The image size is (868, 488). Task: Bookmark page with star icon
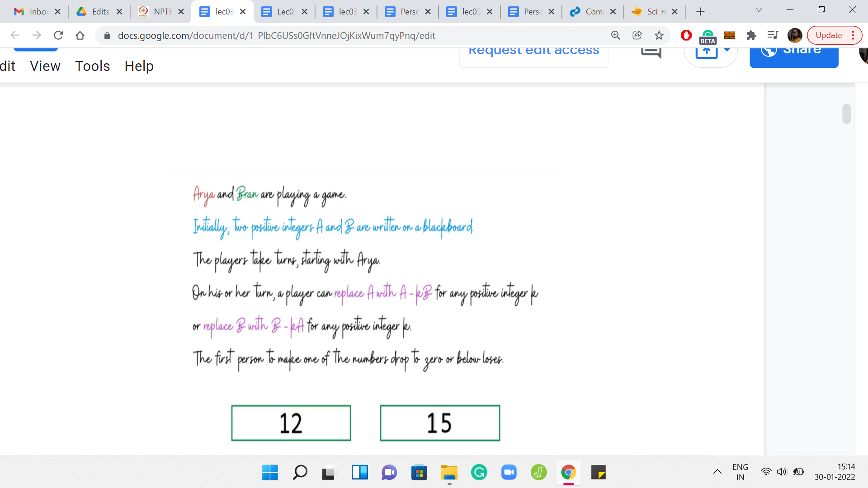tap(659, 35)
